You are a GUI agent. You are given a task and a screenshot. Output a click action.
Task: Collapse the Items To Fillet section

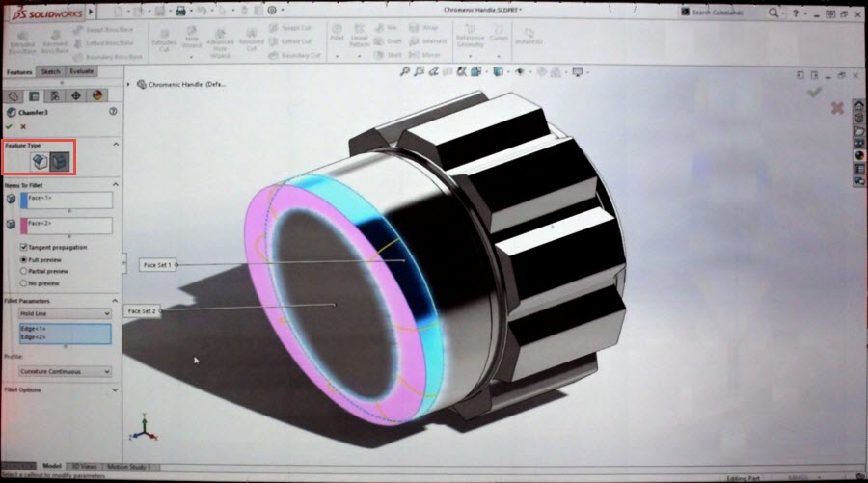116,184
